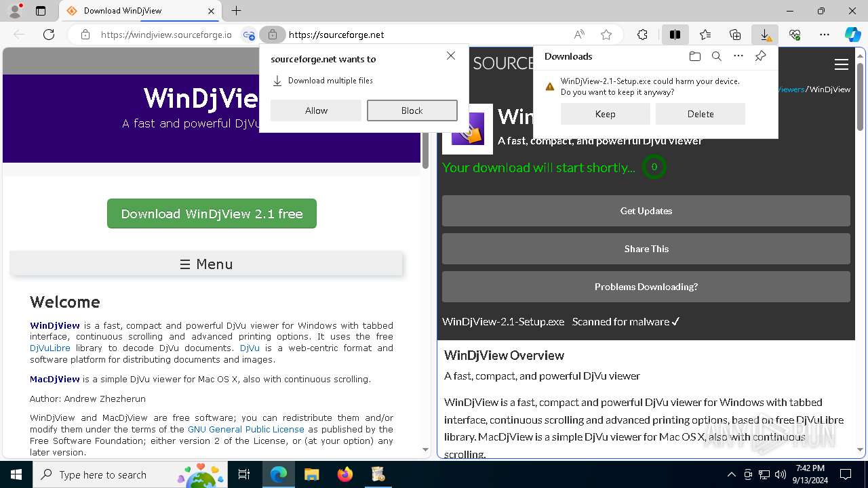
Task: Click Get Updates button
Action: pyautogui.click(x=646, y=211)
